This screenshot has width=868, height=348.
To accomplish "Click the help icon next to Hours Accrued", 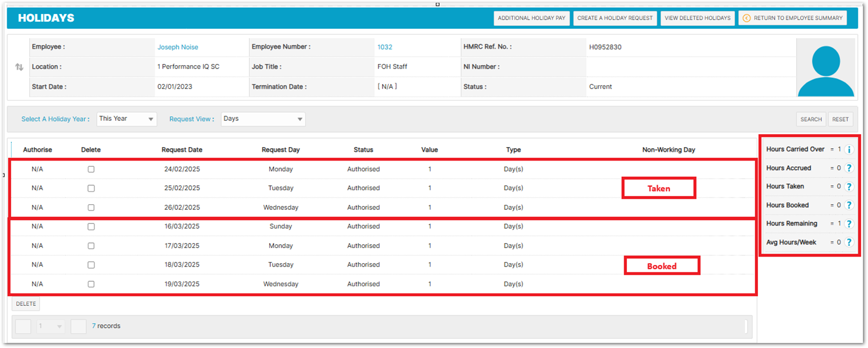I will tap(849, 168).
